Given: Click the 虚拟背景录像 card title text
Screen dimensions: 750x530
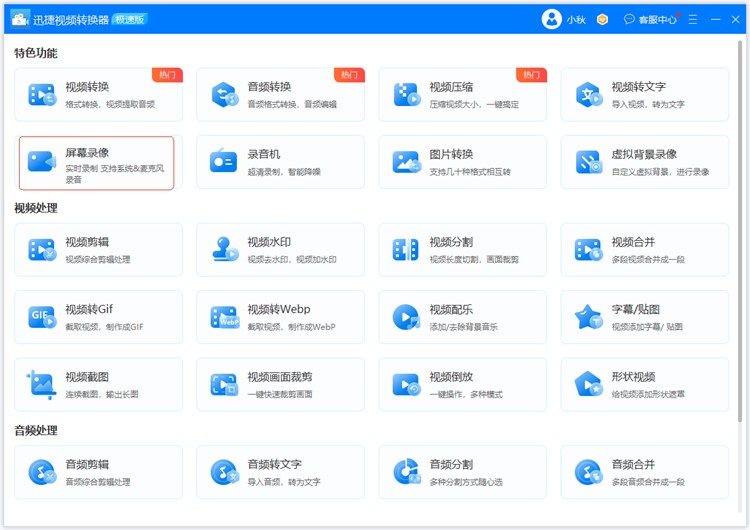Looking at the screenshot, I should (644, 154).
